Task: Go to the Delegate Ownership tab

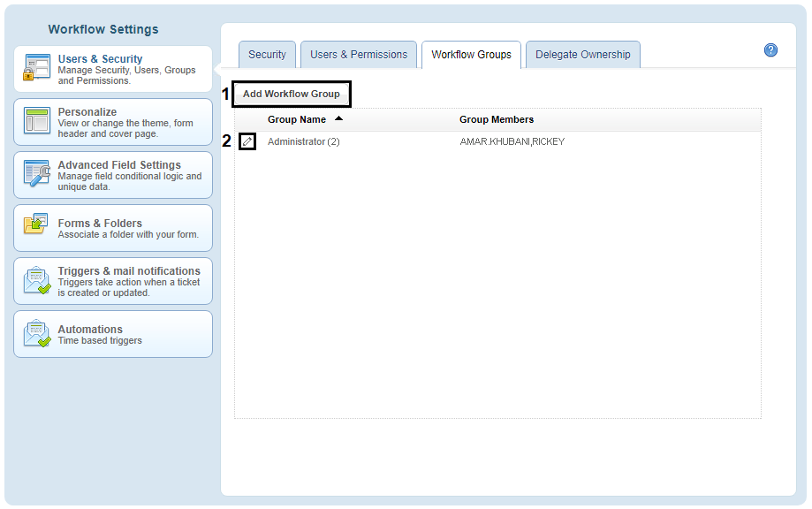Action: point(582,55)
